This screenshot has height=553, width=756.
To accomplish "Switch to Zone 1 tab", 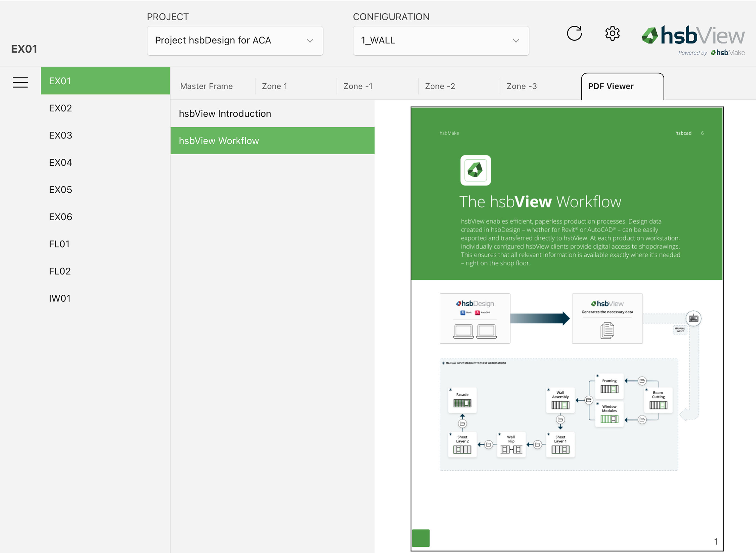I will [274, 86].
